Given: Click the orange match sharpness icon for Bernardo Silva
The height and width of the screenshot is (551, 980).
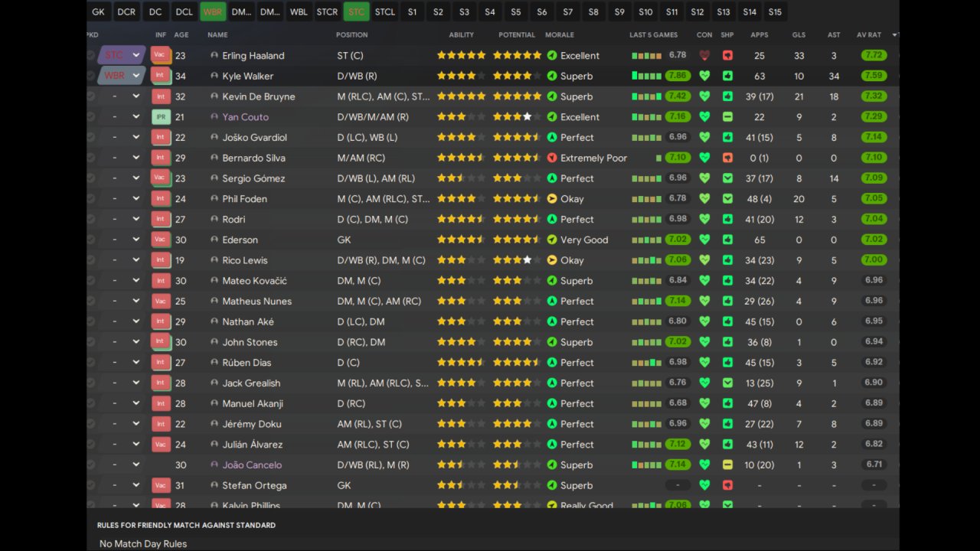Looking at the screenshot, I should pos(727,158).
